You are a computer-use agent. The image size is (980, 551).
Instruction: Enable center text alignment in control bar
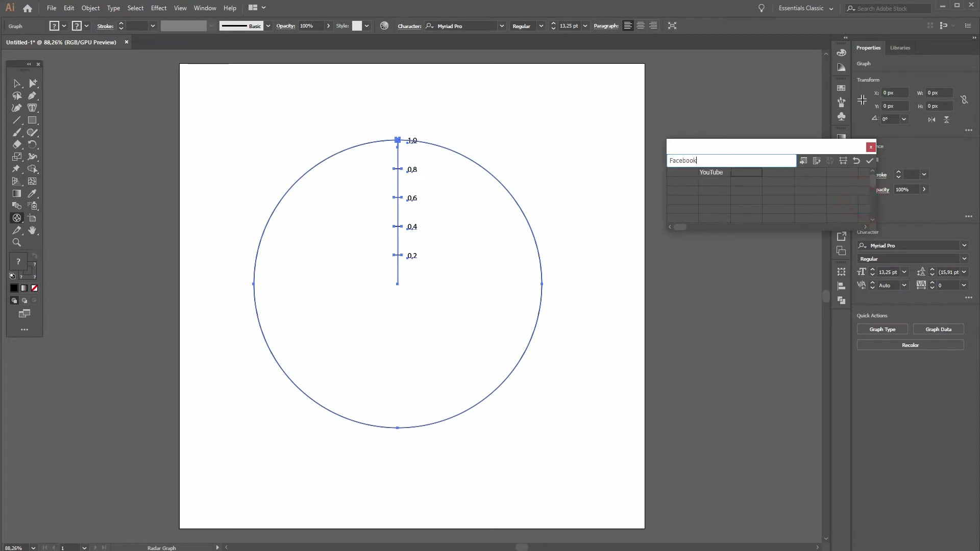click(640, 26)
